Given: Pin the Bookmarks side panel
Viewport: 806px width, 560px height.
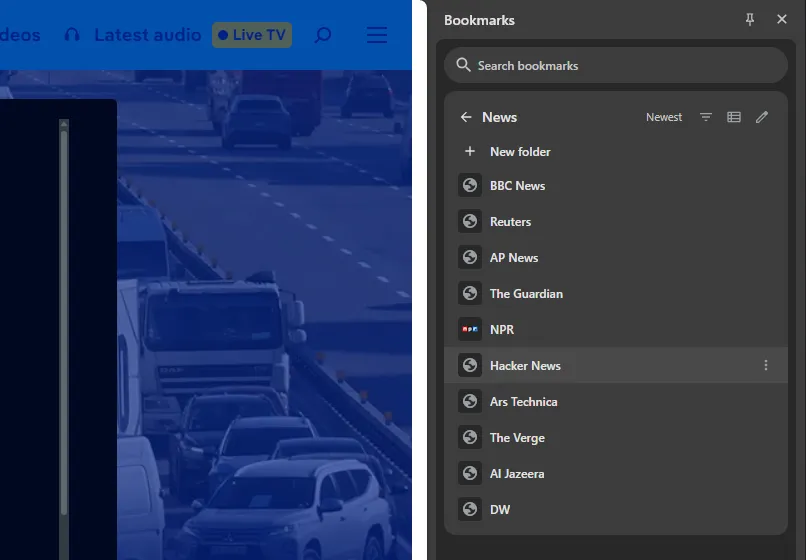Looking at the screenshot, I should [x=749, y=20].
